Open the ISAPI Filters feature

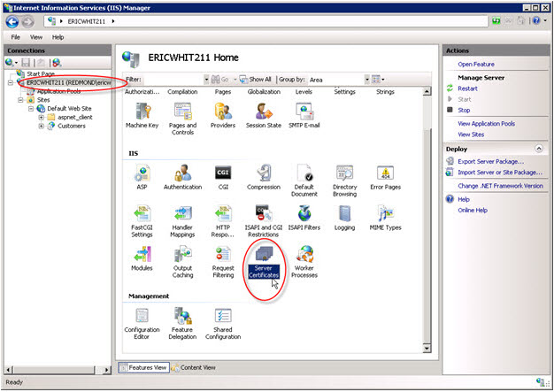pyautogui.click(x=304, y=218)
